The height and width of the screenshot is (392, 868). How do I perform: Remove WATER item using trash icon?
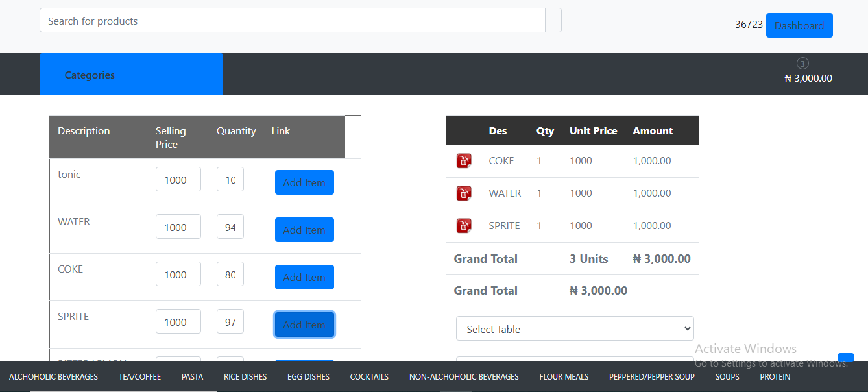click(463, 193)
